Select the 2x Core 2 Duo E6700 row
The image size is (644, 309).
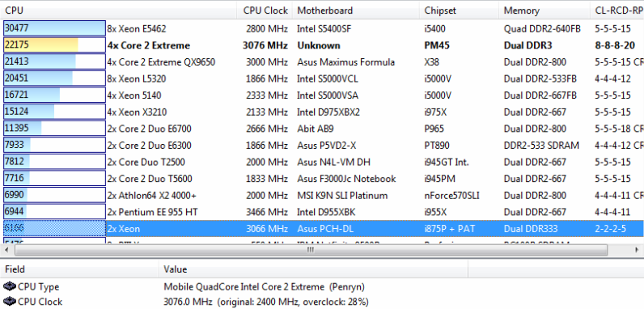pyautogui.click(x=322, y=129)
